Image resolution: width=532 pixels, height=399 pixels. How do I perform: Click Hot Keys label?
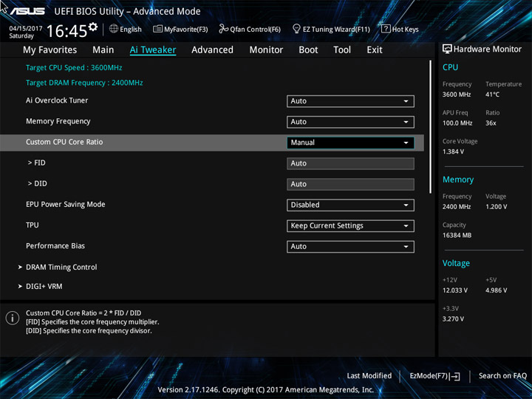click(405, 29)
